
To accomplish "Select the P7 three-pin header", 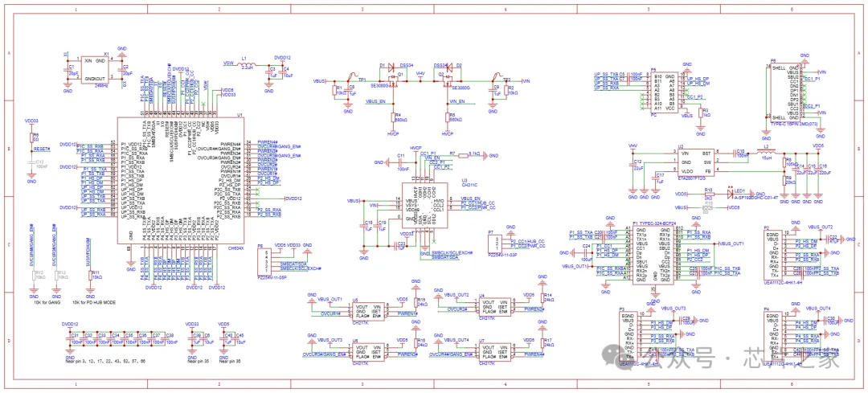I will (495, 243).
